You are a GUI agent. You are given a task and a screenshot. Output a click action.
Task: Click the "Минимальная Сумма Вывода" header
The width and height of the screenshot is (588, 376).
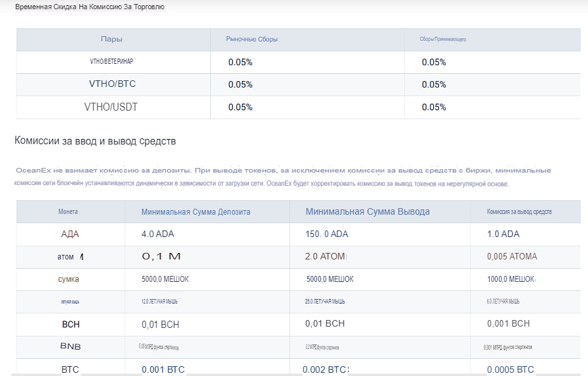coord(367,211)
